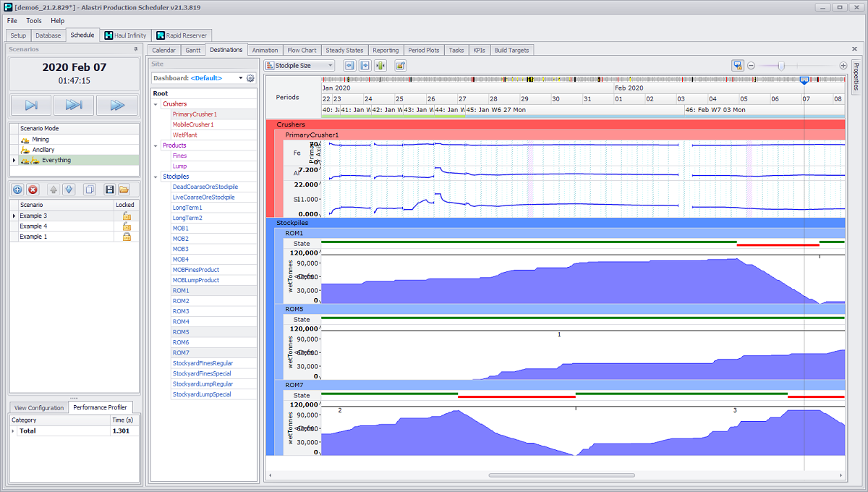Viewport: 868px width, 492px height.
Task: Save scenario using the floppy disk icon
Action: 110,190
